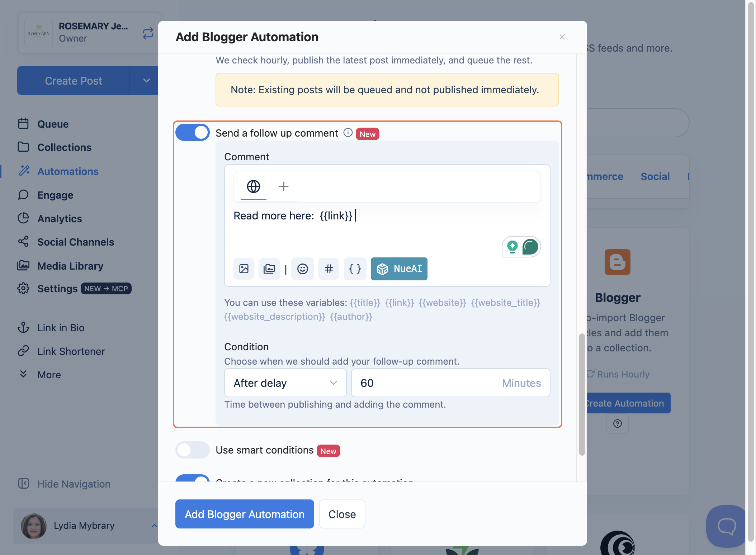756x555 pixels.
Task: Open the ROSEMARY workspace selector
Action: point(89,33)
